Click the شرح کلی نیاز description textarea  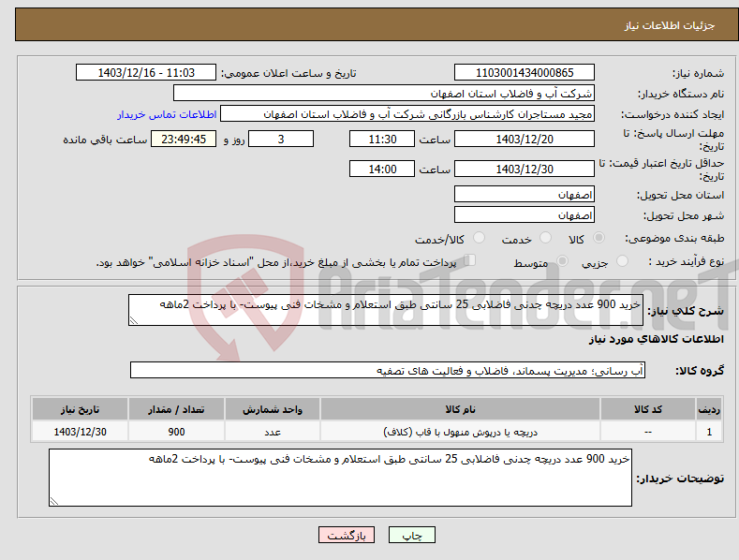[386, 310]
